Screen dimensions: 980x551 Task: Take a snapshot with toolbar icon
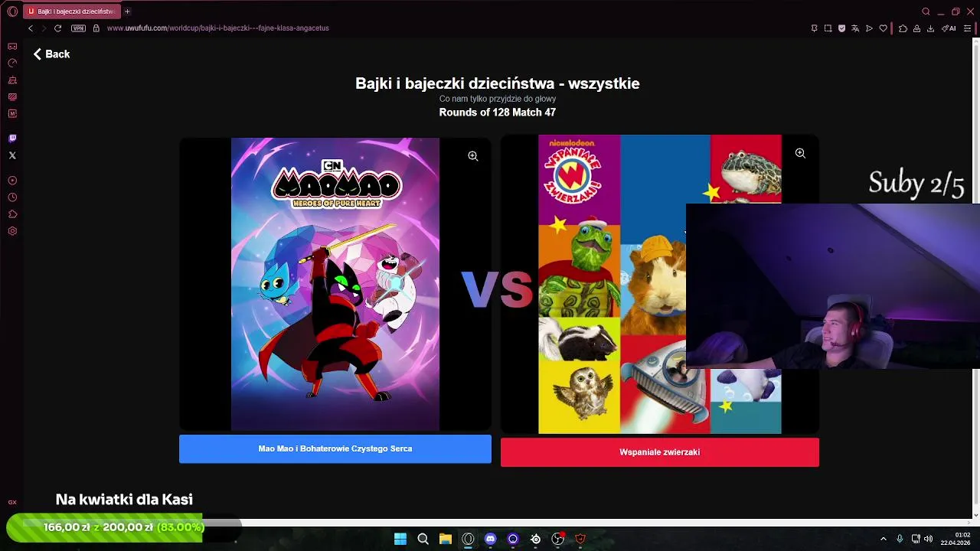(x=828, y=28)
